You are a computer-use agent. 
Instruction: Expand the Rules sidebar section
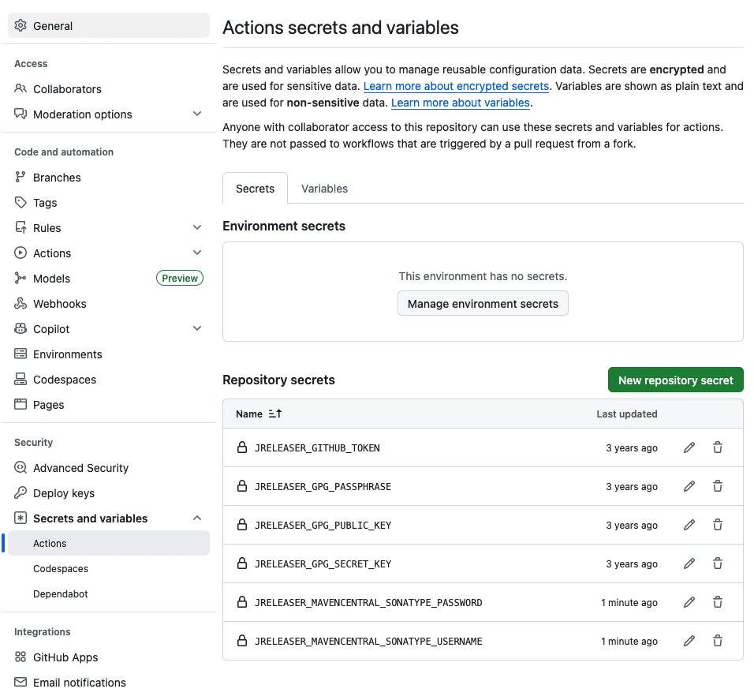[197, 228]
